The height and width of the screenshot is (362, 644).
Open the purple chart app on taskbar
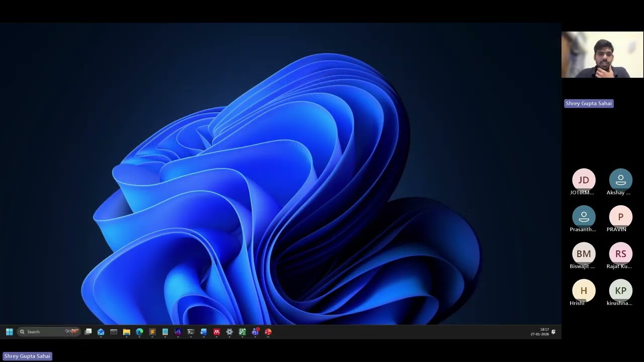pos(178,332)
